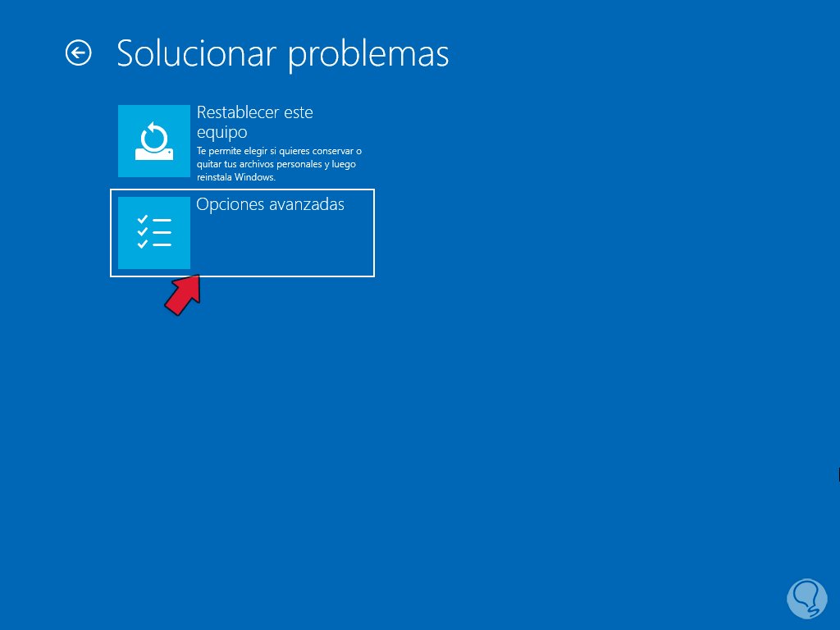Click the Solvetic watermark logo
The width and height of the screenshot is (840, 630).
807,598
